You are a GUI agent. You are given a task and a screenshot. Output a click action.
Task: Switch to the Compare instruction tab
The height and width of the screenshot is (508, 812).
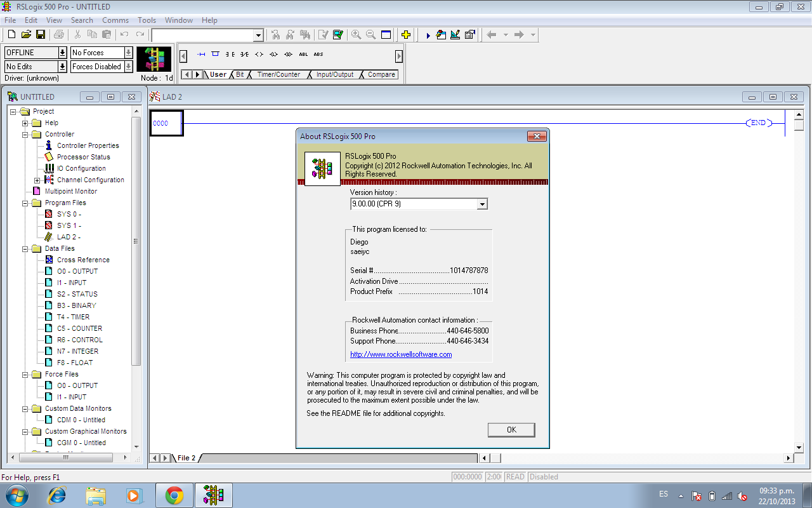[x=381, y=75]
